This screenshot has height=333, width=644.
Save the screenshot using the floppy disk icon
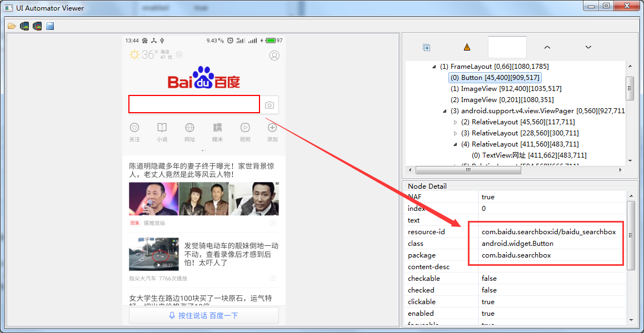coord(50,27)
